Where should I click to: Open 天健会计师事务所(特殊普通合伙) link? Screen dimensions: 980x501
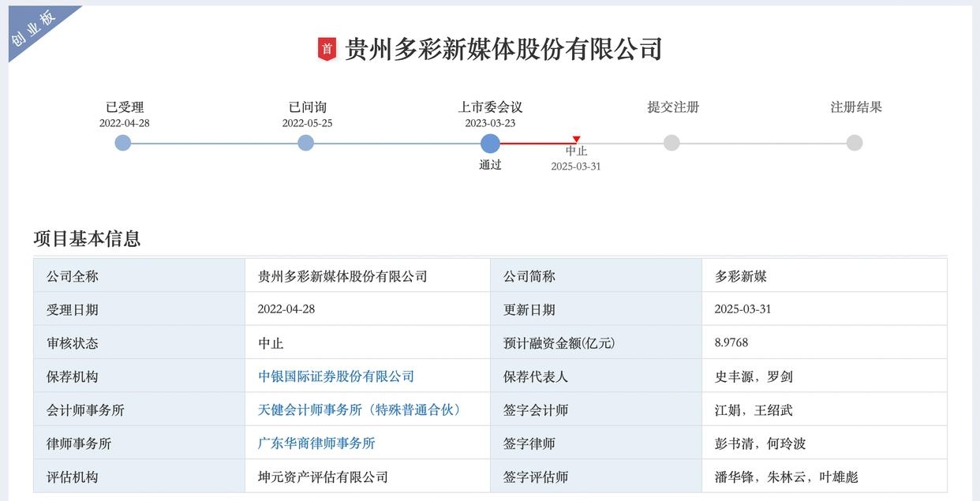pyautogui.click(x=360, y=409)
